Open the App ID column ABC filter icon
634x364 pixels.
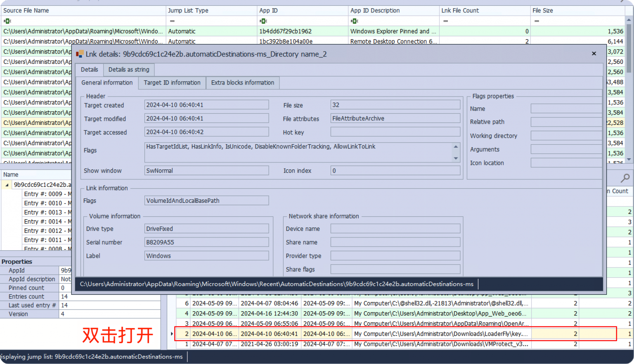coord(263,21)
